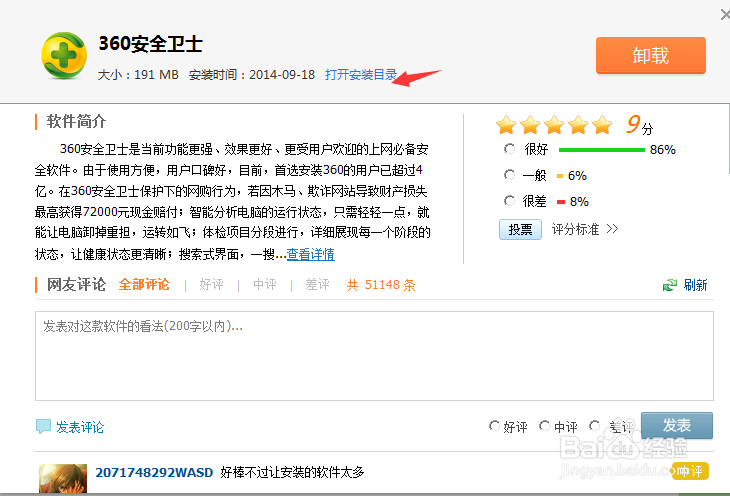Switch to the 全部评论 tab

click(144, 284)
